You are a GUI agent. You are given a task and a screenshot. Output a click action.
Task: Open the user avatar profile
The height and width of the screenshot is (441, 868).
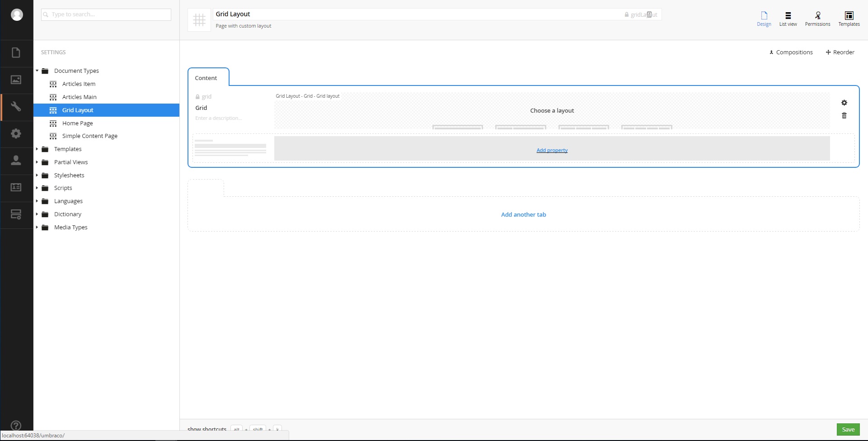coord(17,15)
